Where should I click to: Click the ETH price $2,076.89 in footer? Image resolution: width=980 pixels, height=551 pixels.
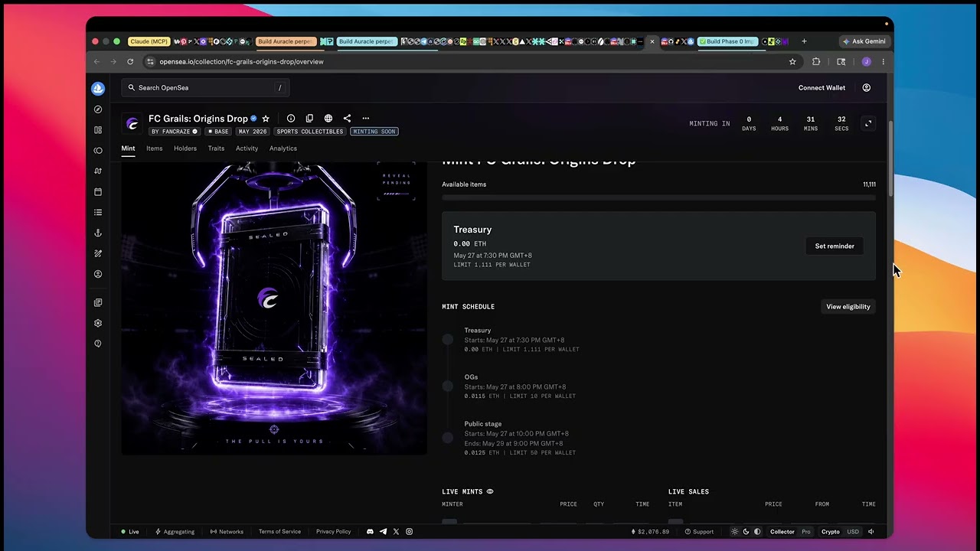click(x=651, y=532)
